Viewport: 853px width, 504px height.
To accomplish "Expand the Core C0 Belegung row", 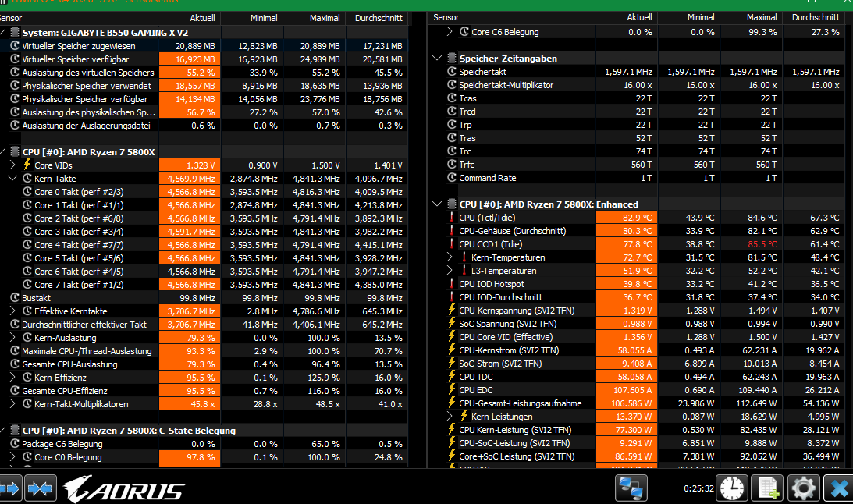I will click(13, 456).
